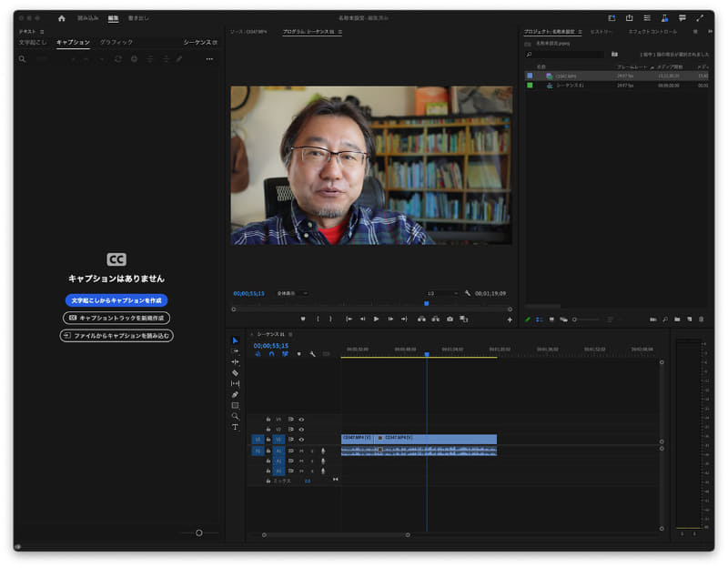Image resolution: width=728 pixels, height=568 pixels.
Task: Mute audio track A1 with M button
Action: point(301,451)
